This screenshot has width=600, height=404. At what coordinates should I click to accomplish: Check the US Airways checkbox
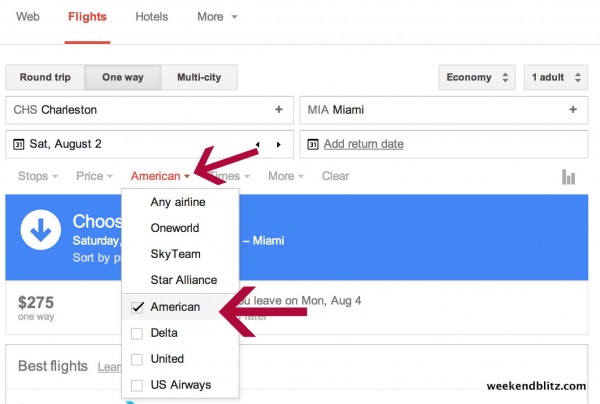tap(137, 385)
